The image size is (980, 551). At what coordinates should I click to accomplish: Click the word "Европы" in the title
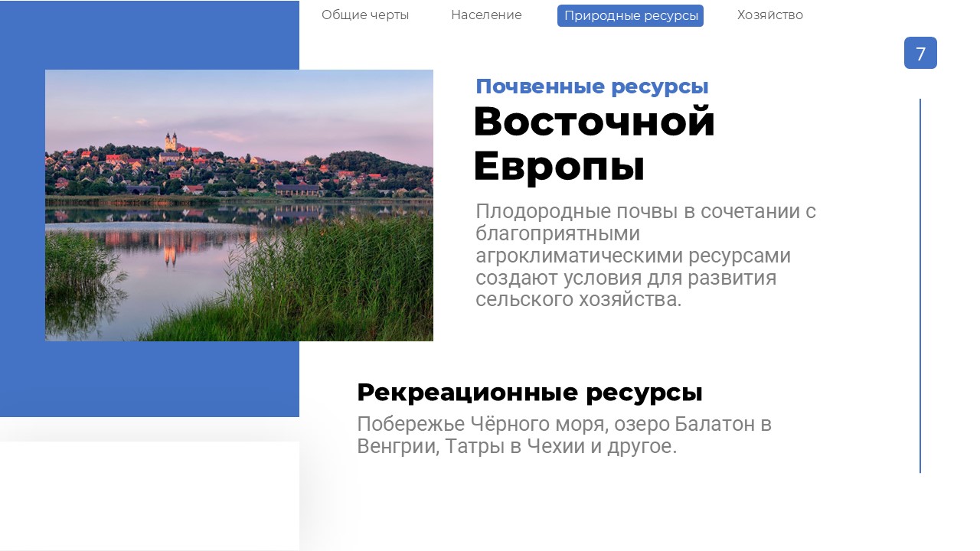click(x=559, y=166)
